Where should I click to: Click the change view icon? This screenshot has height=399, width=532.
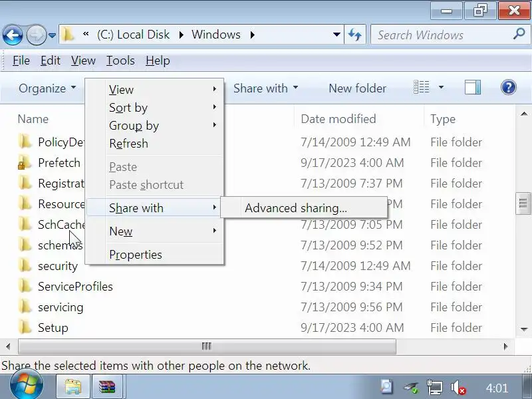pos(422,87)
